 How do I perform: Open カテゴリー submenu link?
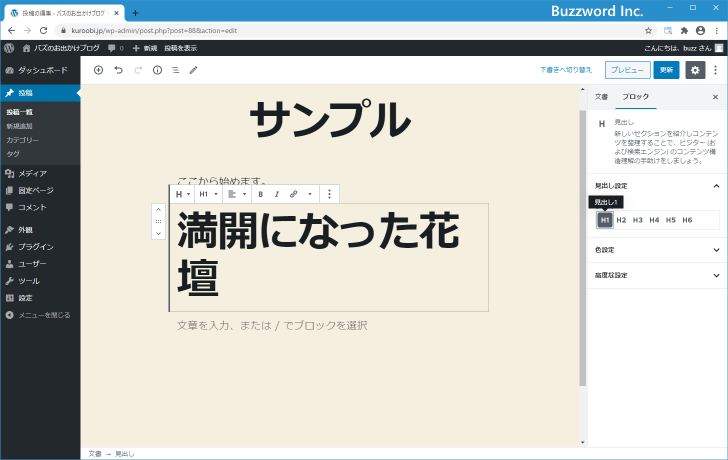tap(22, 140)
